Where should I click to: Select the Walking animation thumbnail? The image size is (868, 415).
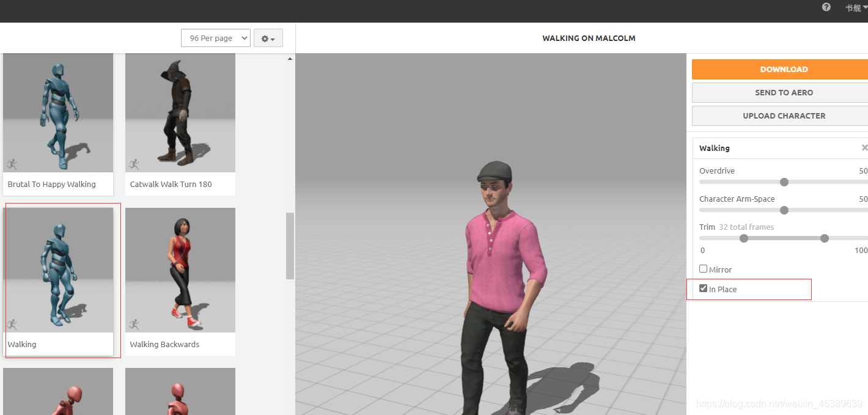click(x=58, y=270)
